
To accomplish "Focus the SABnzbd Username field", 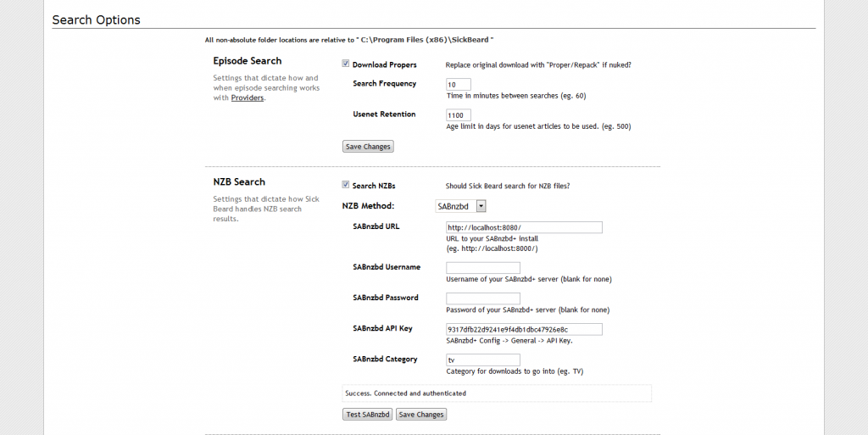I will (x=483, y=268).
